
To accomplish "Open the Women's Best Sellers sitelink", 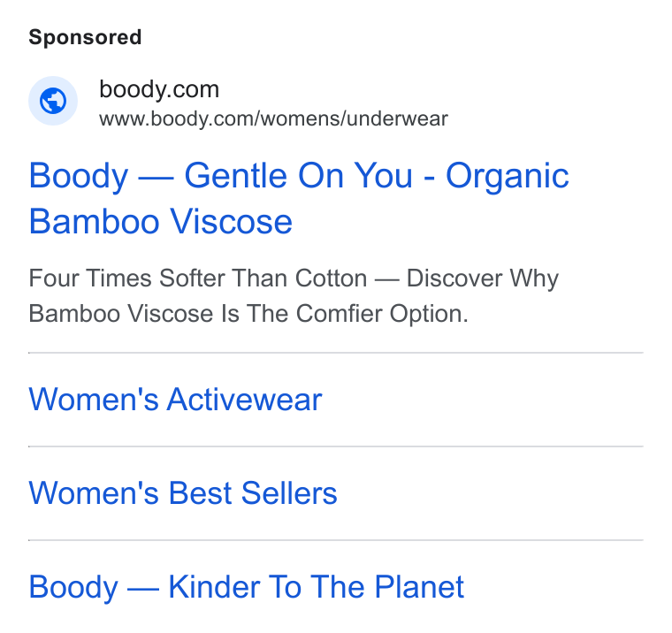I will coord(183,492).
